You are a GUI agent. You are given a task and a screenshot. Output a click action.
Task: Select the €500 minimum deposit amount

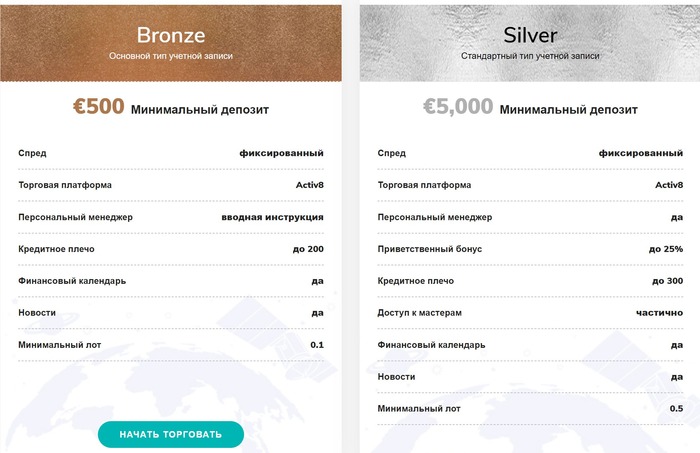[99, 107]
